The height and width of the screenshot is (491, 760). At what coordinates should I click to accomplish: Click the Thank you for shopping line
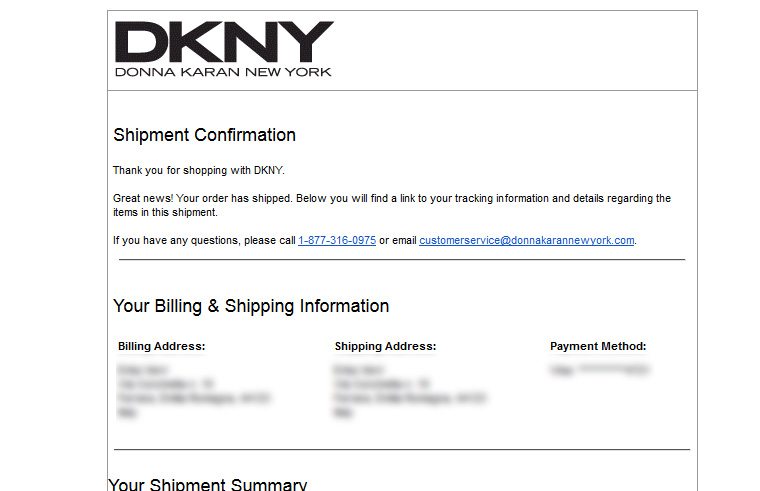click(x=199, y=170)
